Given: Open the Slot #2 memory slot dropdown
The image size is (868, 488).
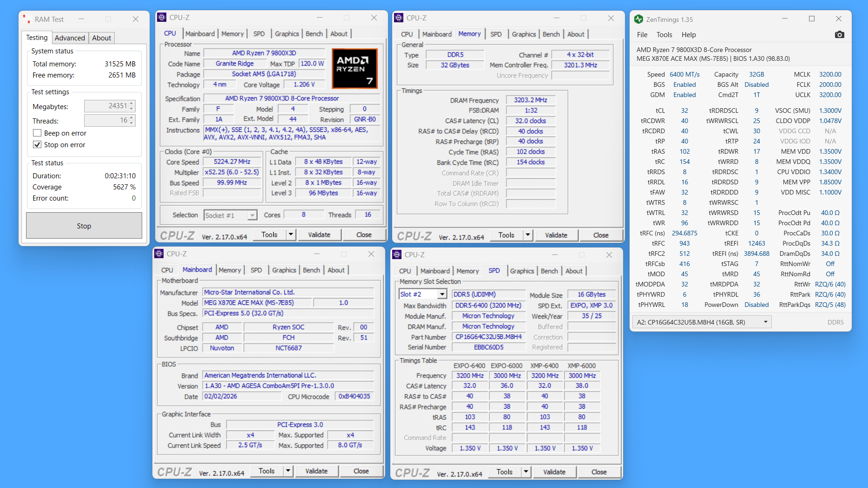Looking at the screenshot, I should click(x=442, y=294).
